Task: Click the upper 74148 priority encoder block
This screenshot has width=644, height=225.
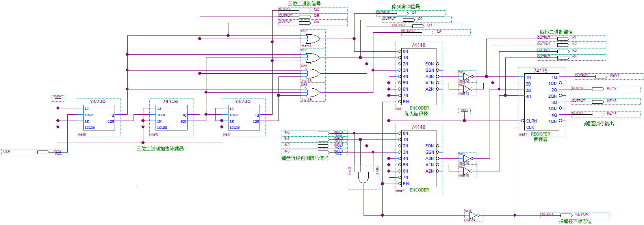Action: 418,76
